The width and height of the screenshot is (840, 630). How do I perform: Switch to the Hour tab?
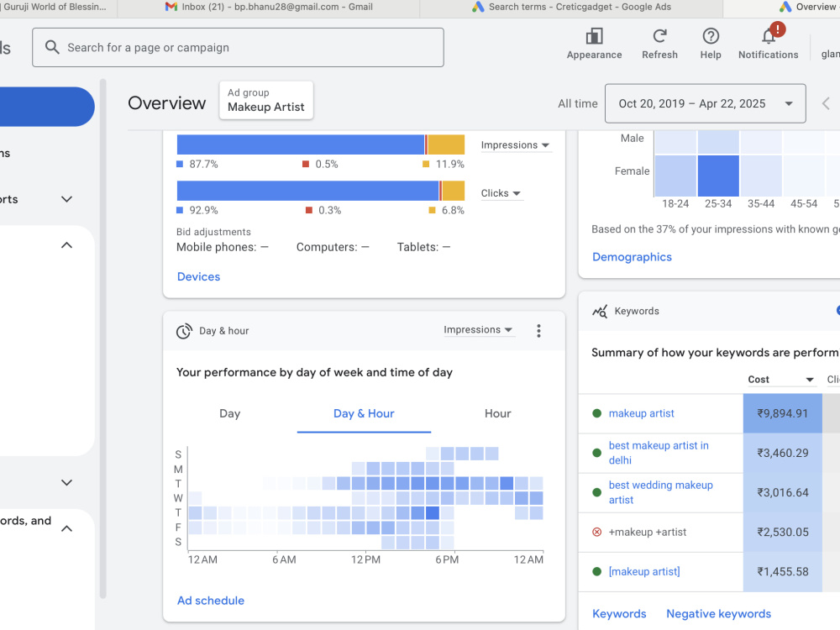(497, 413)
